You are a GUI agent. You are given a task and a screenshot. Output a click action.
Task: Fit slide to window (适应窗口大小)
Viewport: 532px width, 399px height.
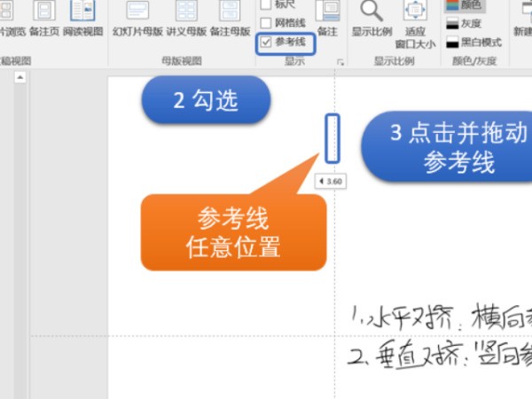pos(415,25)
